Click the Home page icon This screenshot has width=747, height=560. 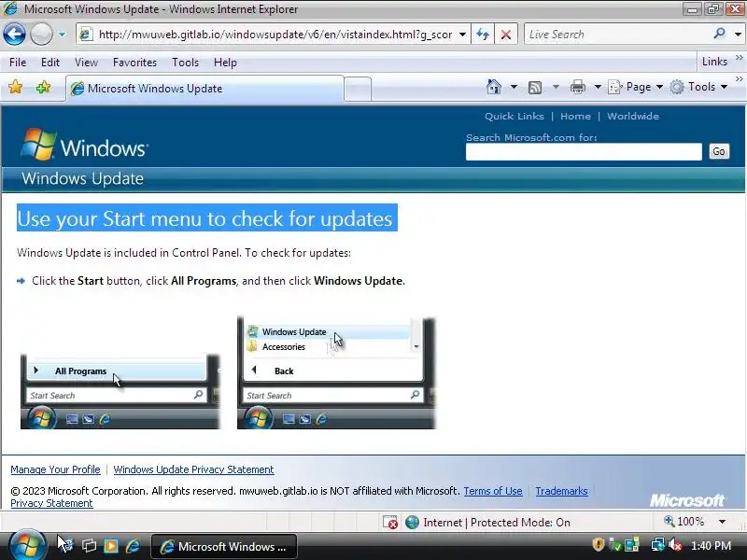click(x=494, y=87)
